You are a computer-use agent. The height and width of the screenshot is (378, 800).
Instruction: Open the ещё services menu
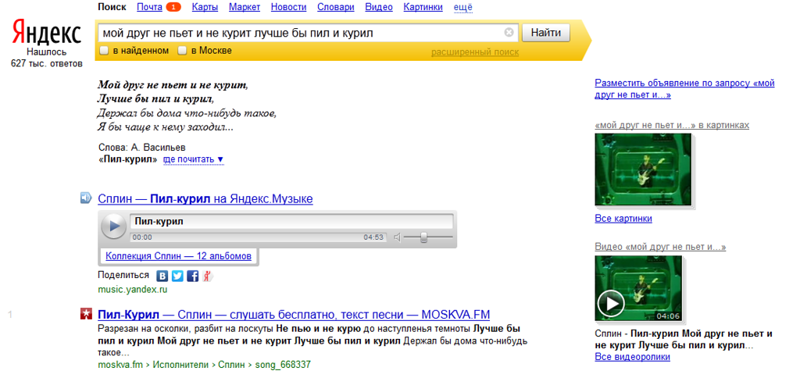click(463, 7)
